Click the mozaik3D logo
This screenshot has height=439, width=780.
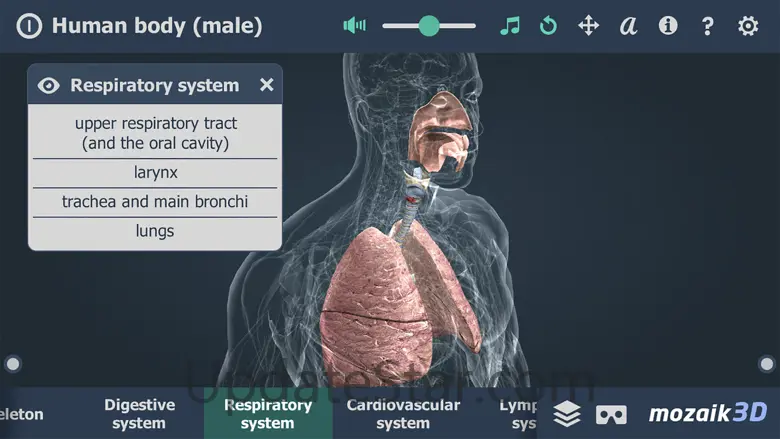[708, 413]
